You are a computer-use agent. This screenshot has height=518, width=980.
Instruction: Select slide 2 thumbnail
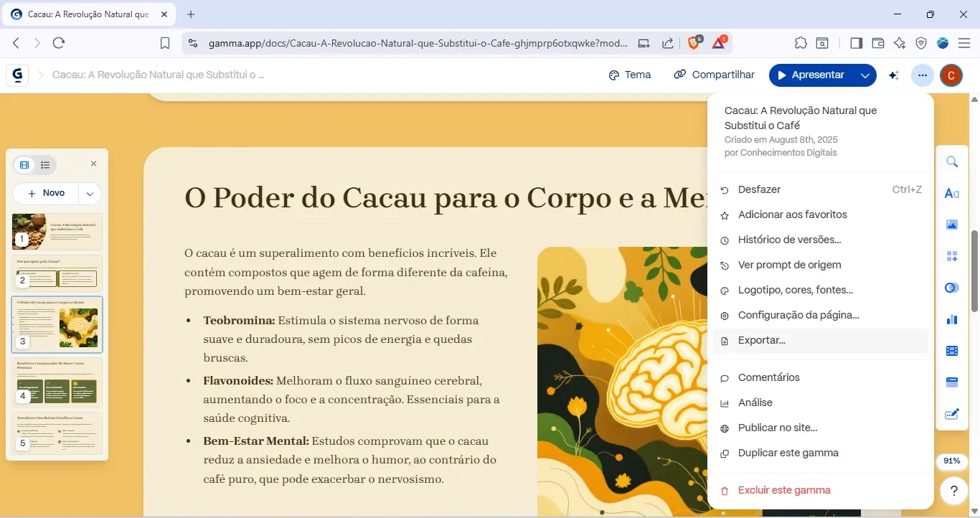57,273
